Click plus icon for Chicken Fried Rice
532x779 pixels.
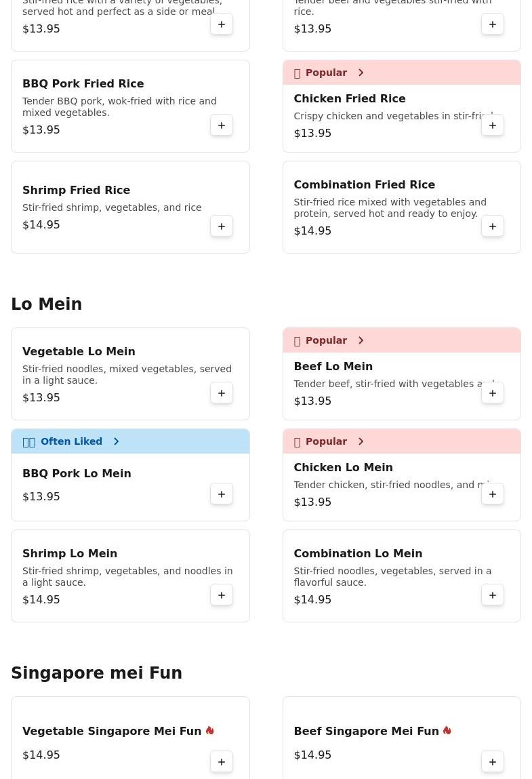pos(493,125)
